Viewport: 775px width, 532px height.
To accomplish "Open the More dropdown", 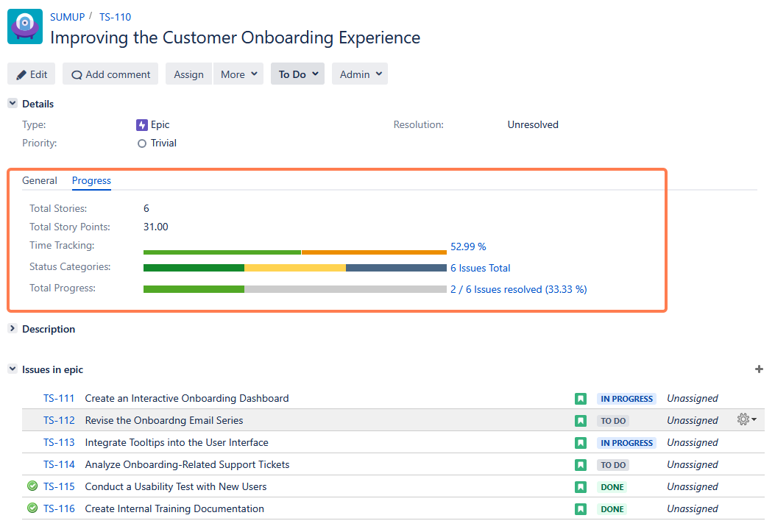I will (238, 74).
